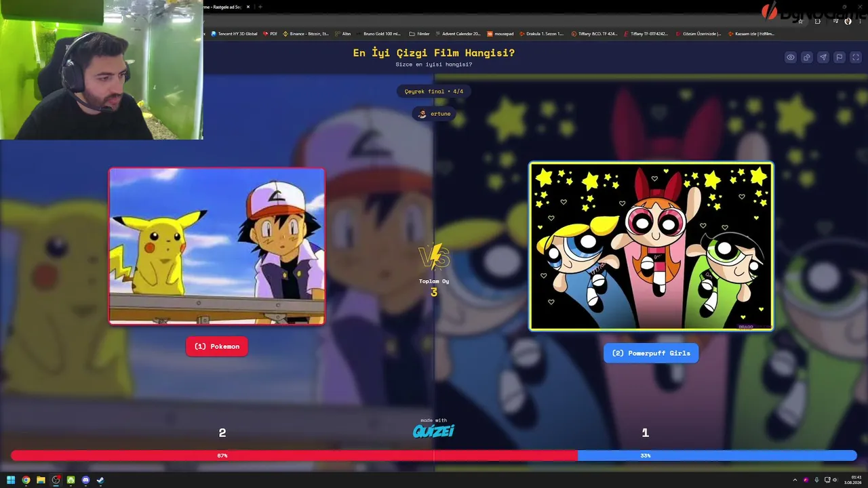Image resolution: width=868 pixels, height=488 pixels.
Task: Click the paper plane send icon
Action: (x=823, y=58)
